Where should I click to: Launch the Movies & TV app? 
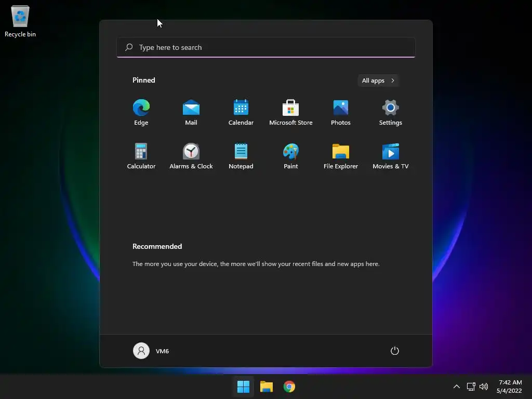coord(391,156)
